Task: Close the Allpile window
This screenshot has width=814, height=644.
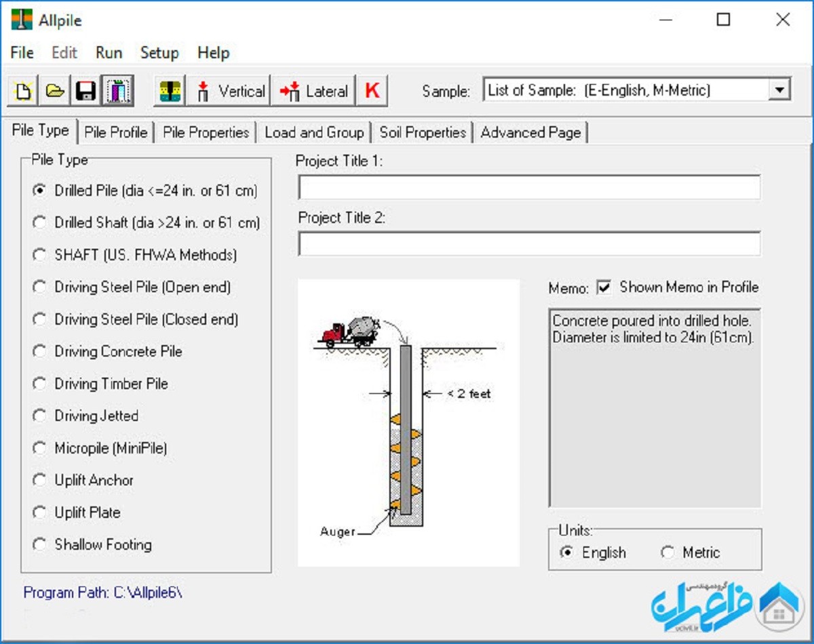Action: 783,20
